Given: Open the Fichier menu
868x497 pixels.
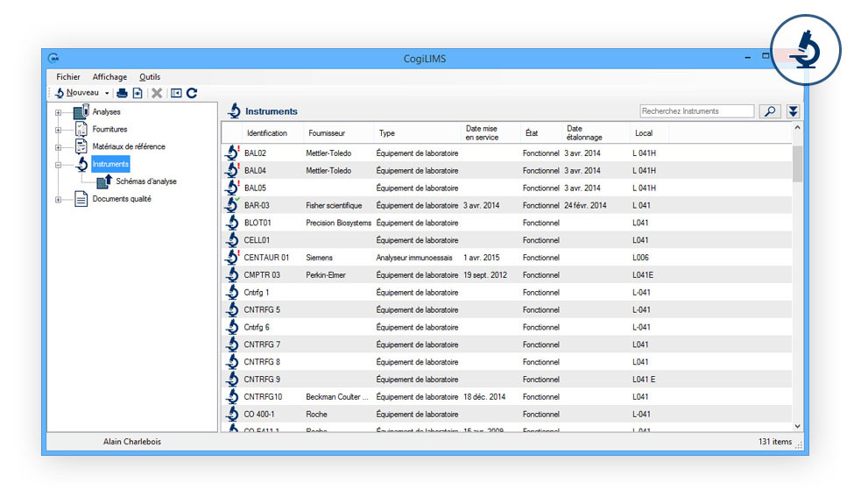Looking at the screenshot, I should click(x=68, y=77).
